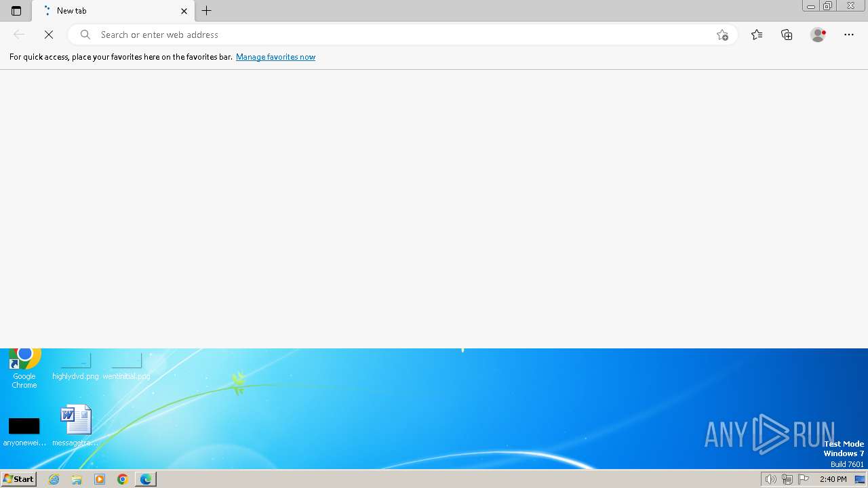Screen dimensions: 868x488
Task: Open the Collections icon
Action: click(x=787, y=35)
